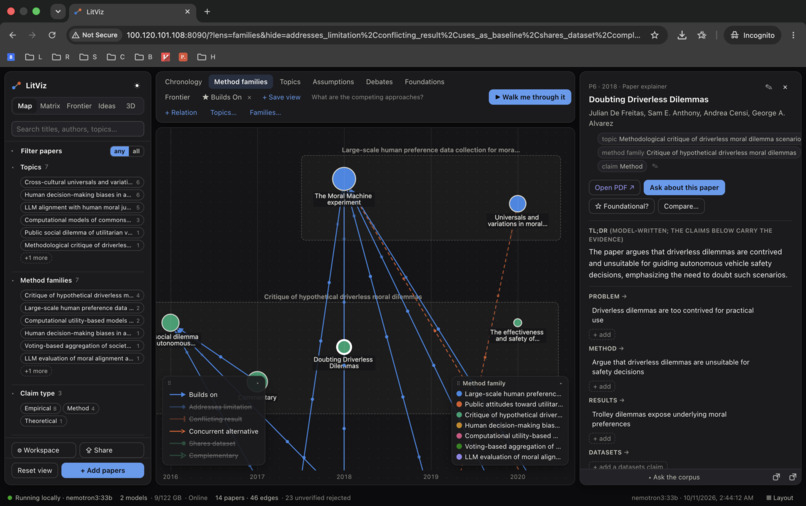The image size is (806, 506).
Task: Open the browser three-dot menu
Action: (793, 35)
